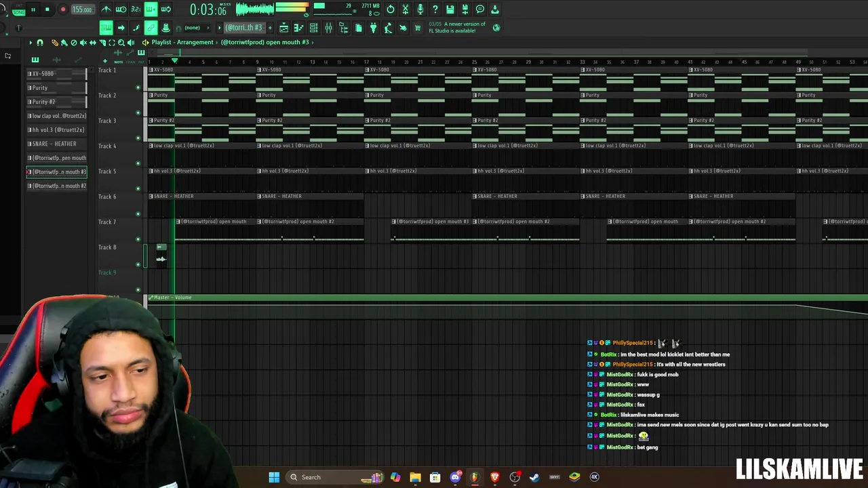
Task: Switch the picker panel to the audio clips tab
Action: tap(57, 60)
